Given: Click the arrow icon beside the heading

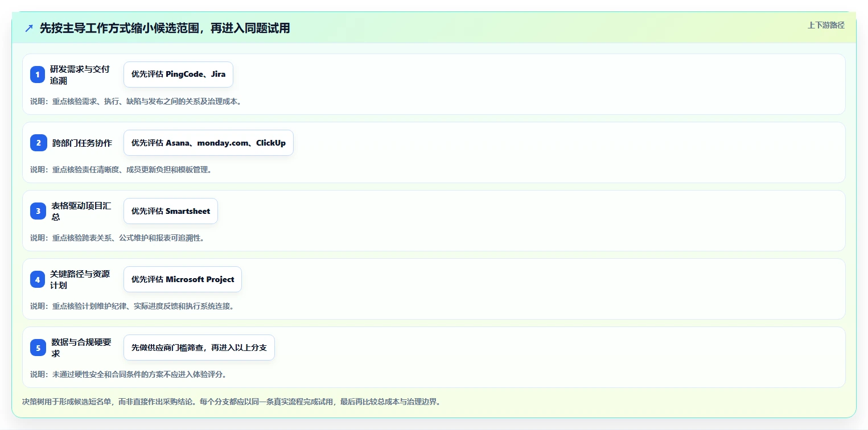Looking at the screenshot, I should click(x=29, y=28).
